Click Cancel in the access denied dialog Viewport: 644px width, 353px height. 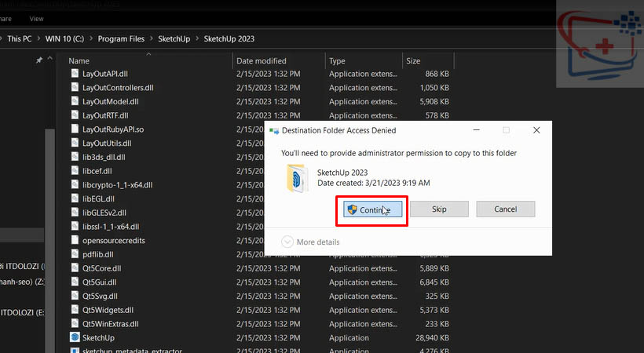point(505,209)
